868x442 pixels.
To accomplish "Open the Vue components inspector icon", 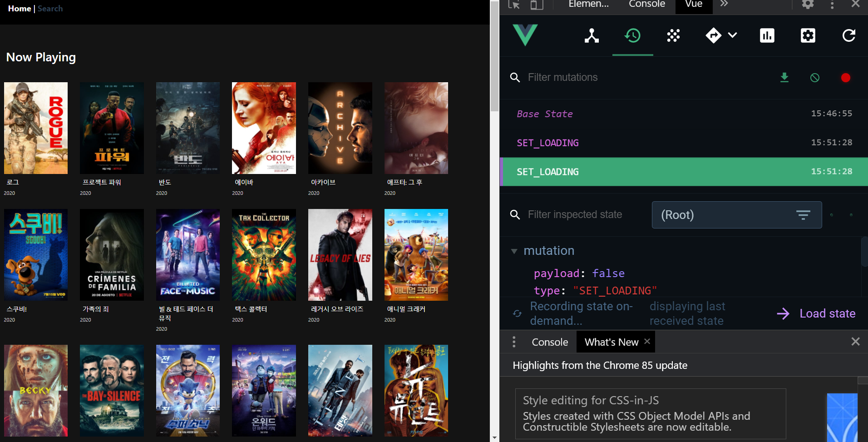I will 592,35.
